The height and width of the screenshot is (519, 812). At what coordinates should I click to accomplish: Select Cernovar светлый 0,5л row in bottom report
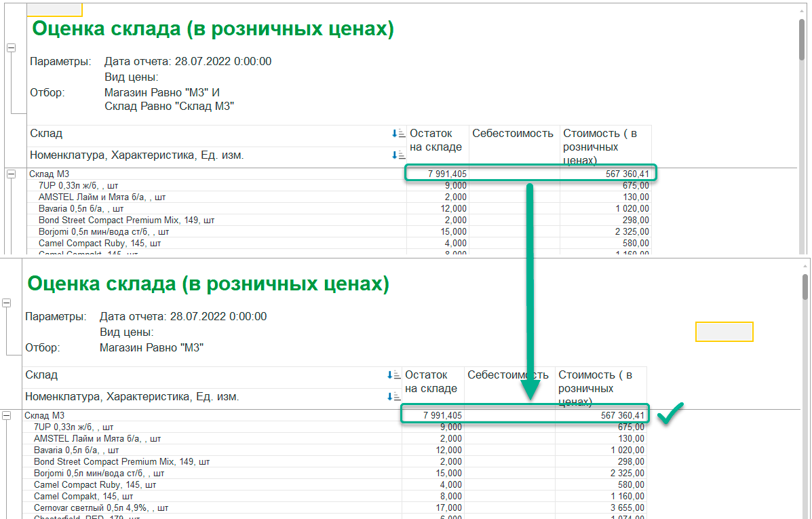click(x=334, y=507)
